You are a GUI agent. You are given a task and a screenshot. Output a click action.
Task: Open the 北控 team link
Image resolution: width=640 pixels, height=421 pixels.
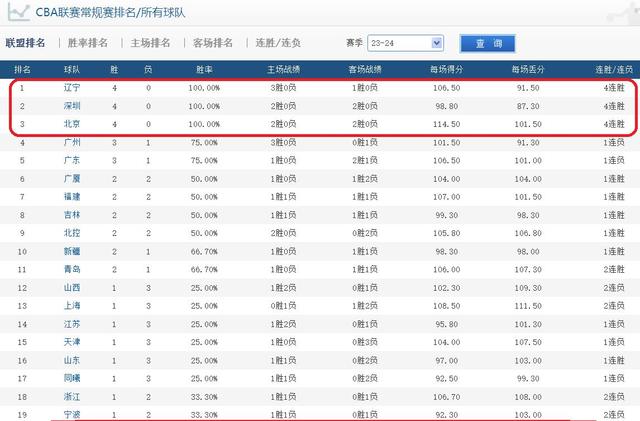(72, 233)
